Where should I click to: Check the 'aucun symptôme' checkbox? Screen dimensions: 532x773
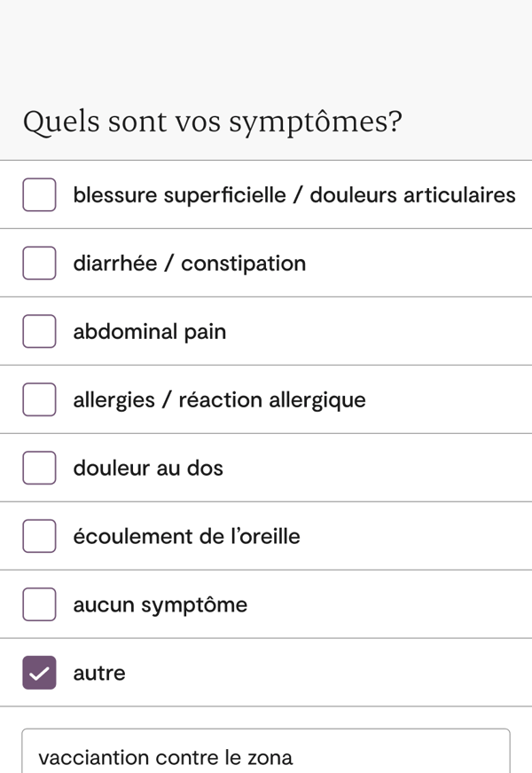[x=39, y=604]
